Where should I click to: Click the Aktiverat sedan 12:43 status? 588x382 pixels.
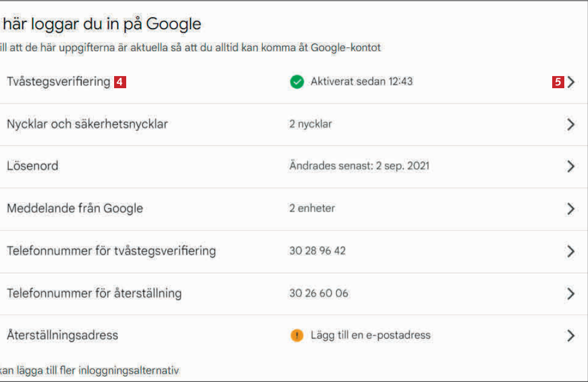point(362,82)
